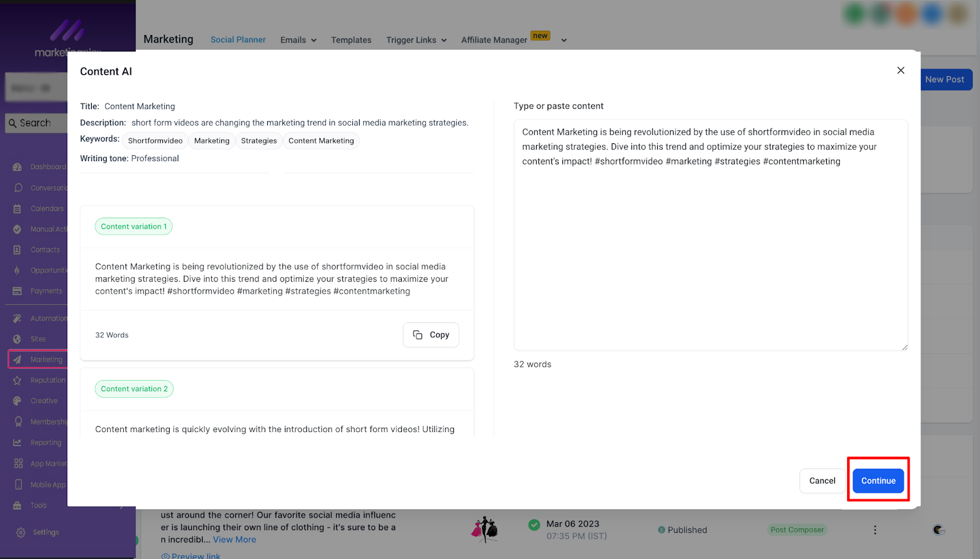This screenshot has height=559, width=980.
Task: Click the New Post button
Action: point(944,80)
